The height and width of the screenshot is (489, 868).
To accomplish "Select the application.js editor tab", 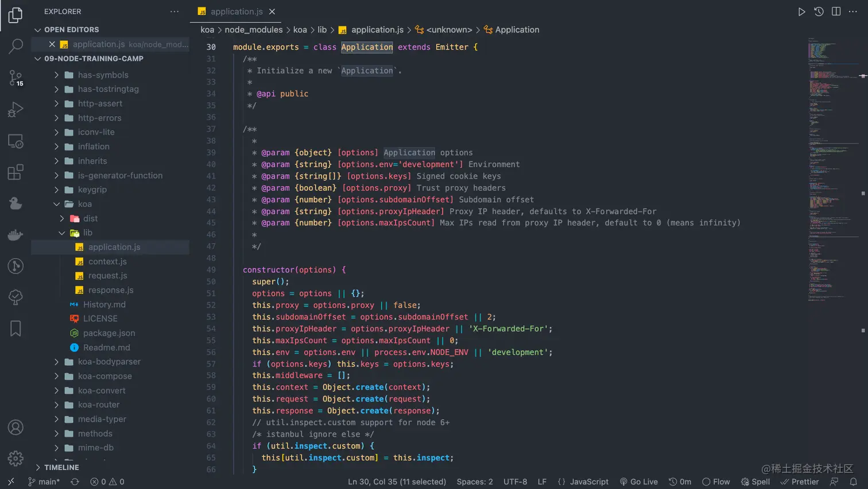I will 235,11.
